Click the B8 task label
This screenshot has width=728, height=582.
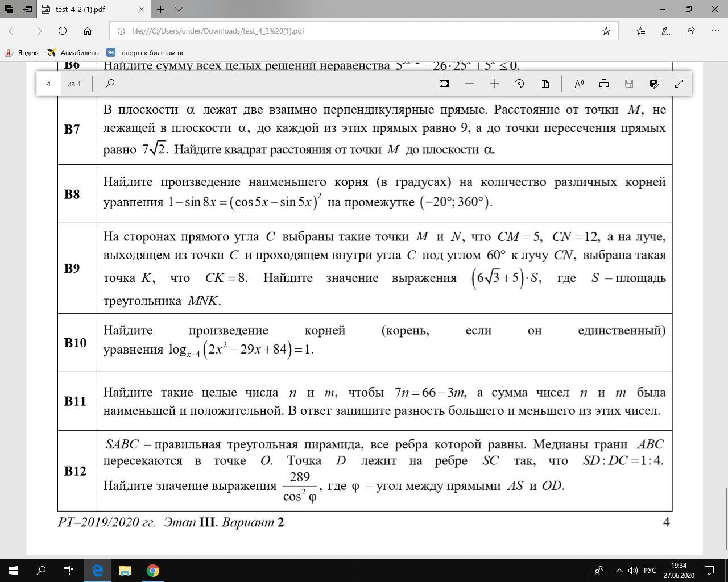click(x=72, y=194)
